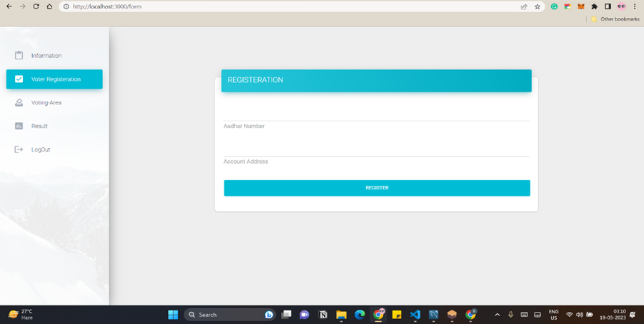
Task: Open the multicolored extension next to Grammarly
Action: point(568,6)
